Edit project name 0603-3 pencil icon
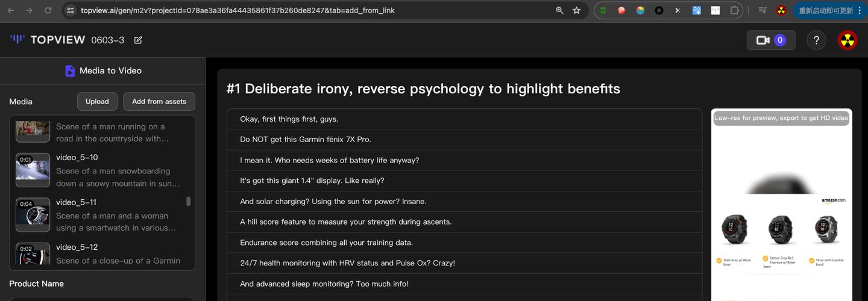The image size is (868, 301). (x=138, y=40)
